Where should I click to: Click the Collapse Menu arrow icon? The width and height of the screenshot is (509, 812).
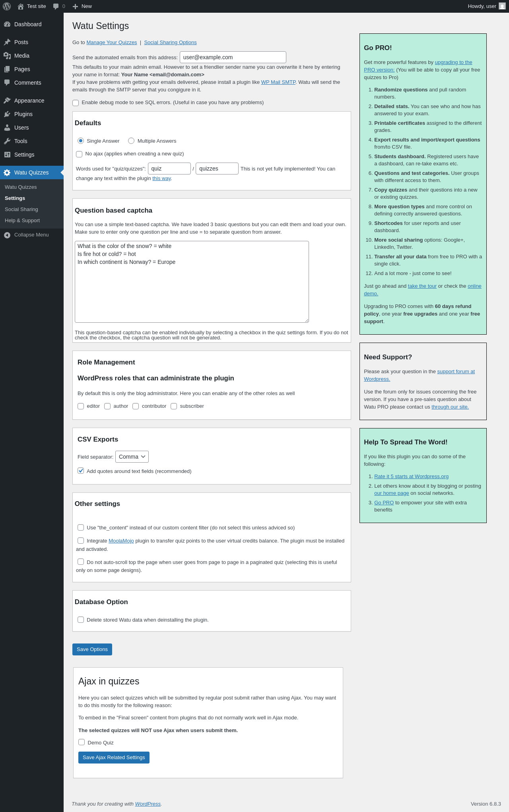tap(7, 235)
